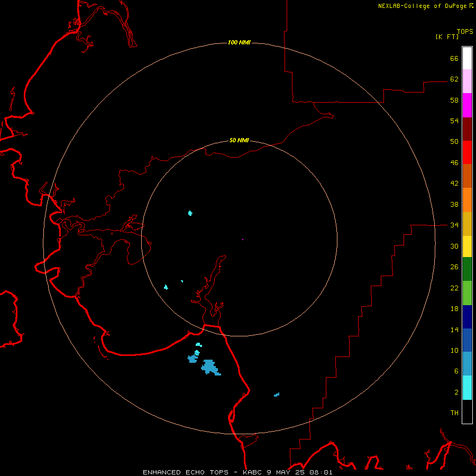Click the largest blue echo blob

coord(210,368)
